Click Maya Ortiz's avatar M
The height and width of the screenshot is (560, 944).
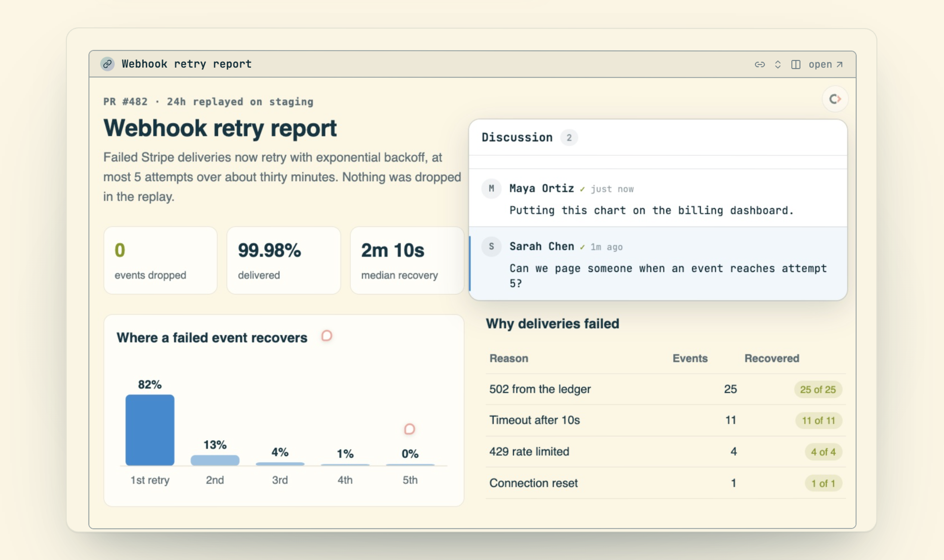pyautogui.click(x=491, y=189)
